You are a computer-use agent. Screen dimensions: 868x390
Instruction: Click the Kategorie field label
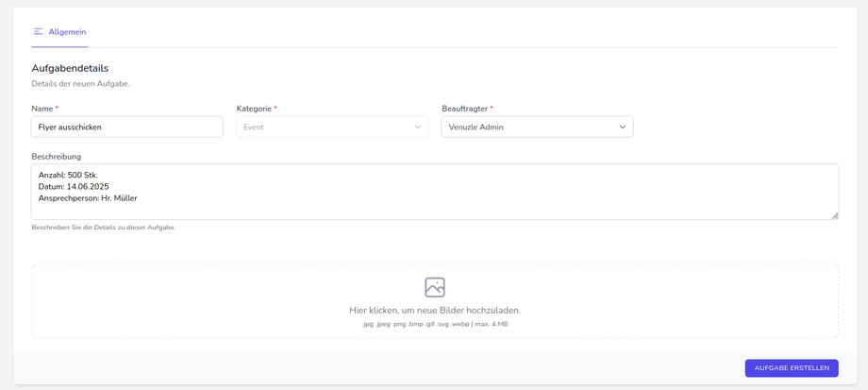pos(254,109)
